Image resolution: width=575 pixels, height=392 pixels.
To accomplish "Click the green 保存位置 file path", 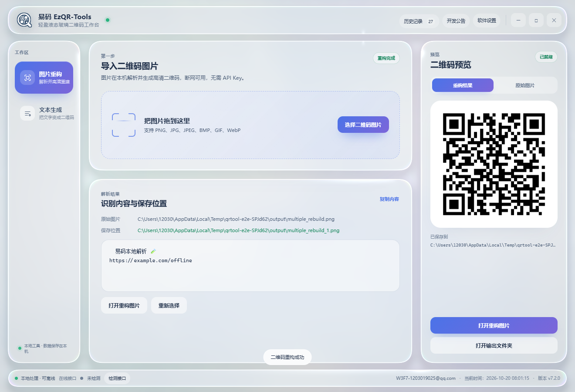I will click(x=238, y=230).
